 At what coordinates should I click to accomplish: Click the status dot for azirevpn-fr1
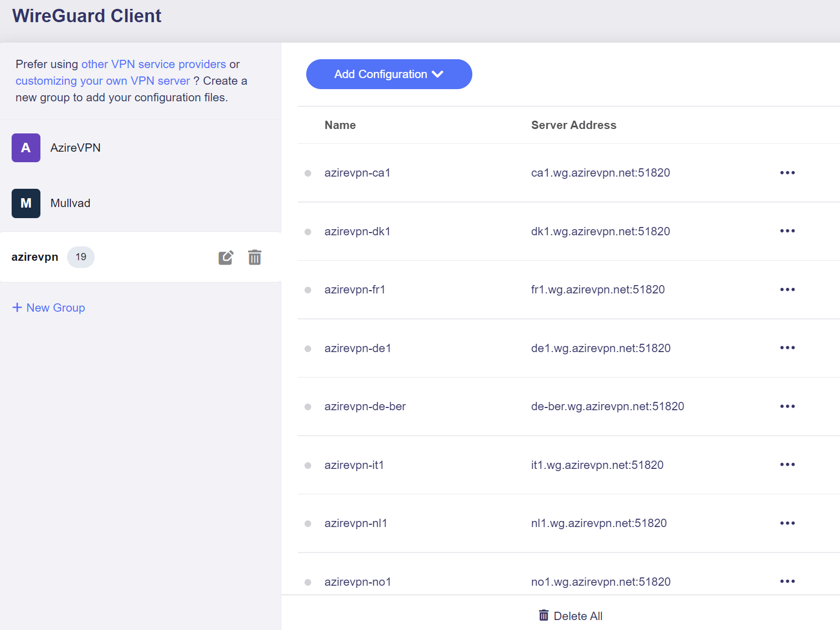(x=308, y=290)
